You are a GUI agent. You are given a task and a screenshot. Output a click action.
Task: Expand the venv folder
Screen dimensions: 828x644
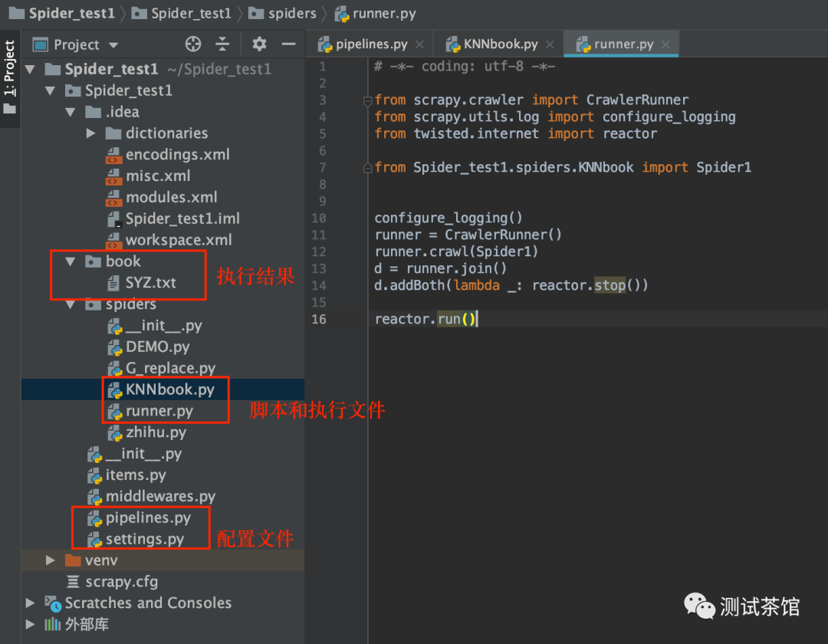click(x=50, y=560)
